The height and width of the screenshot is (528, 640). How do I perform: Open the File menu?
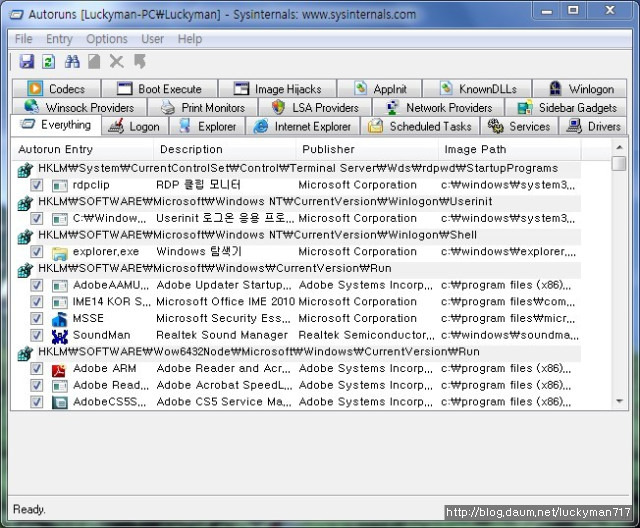point(23,39)
